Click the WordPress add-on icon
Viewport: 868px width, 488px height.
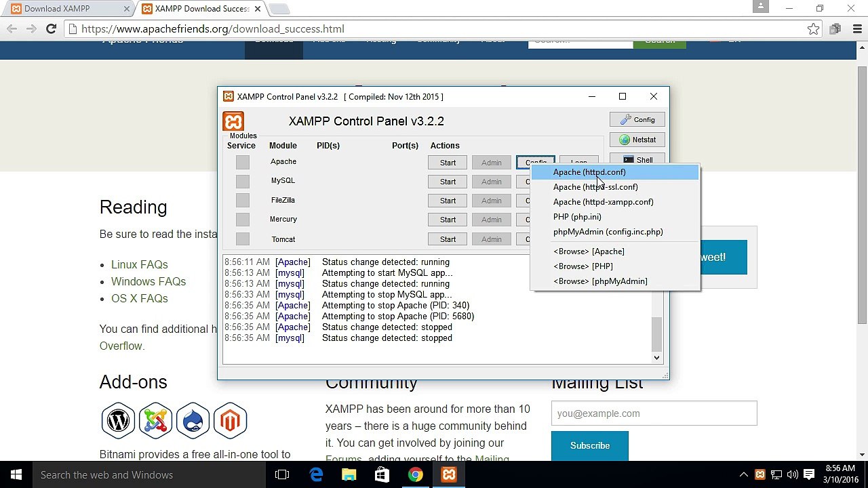click(119, 420)
